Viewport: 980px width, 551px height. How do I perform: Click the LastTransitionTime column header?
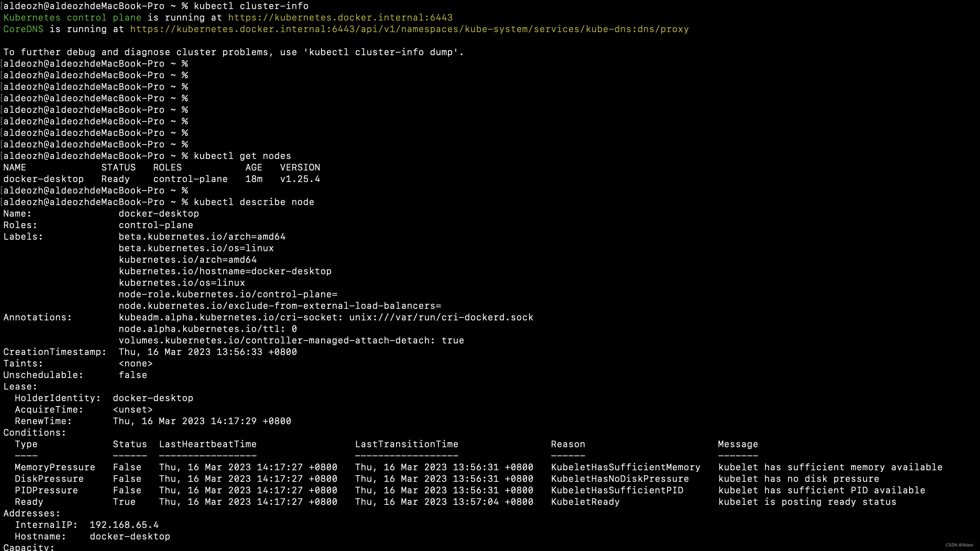406,444
